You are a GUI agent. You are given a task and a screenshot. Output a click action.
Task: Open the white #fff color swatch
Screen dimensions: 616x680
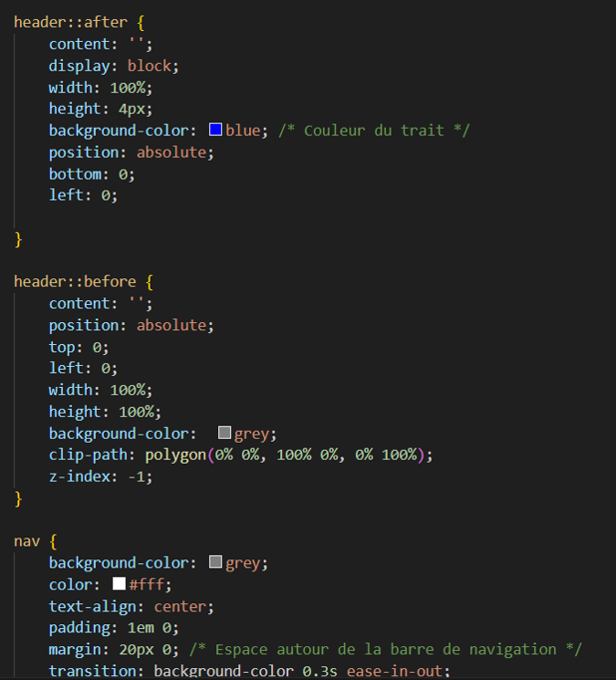119,584
